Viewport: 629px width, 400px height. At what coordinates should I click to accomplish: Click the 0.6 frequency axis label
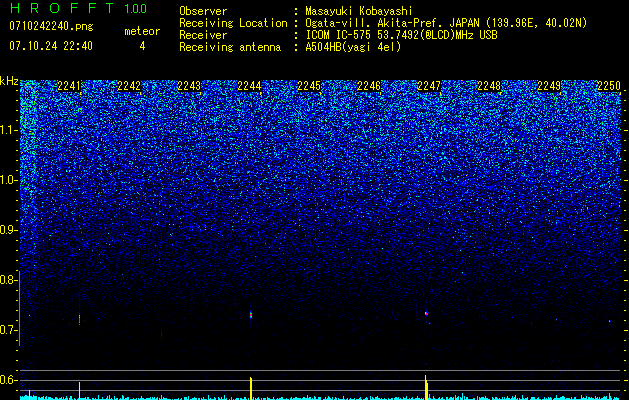coord(8,380)
